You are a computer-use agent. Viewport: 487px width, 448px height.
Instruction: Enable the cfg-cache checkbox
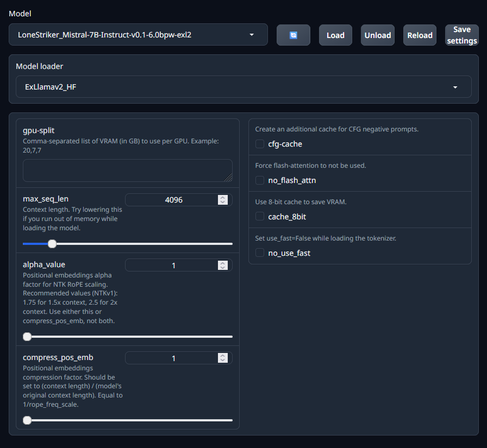click(260, 144)
